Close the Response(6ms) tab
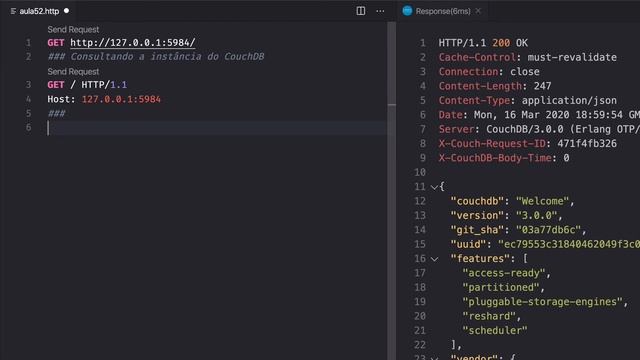Viewport: 640px width, 360px height. coord(478,11)
